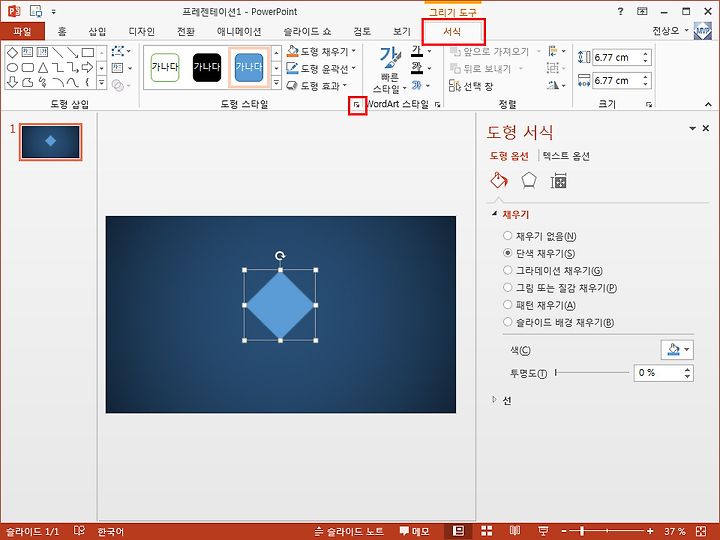Image resolution: width=720 pixels, height=540 pixels.
Task: Click the shape width input field
Action: (x=617, y=81)
